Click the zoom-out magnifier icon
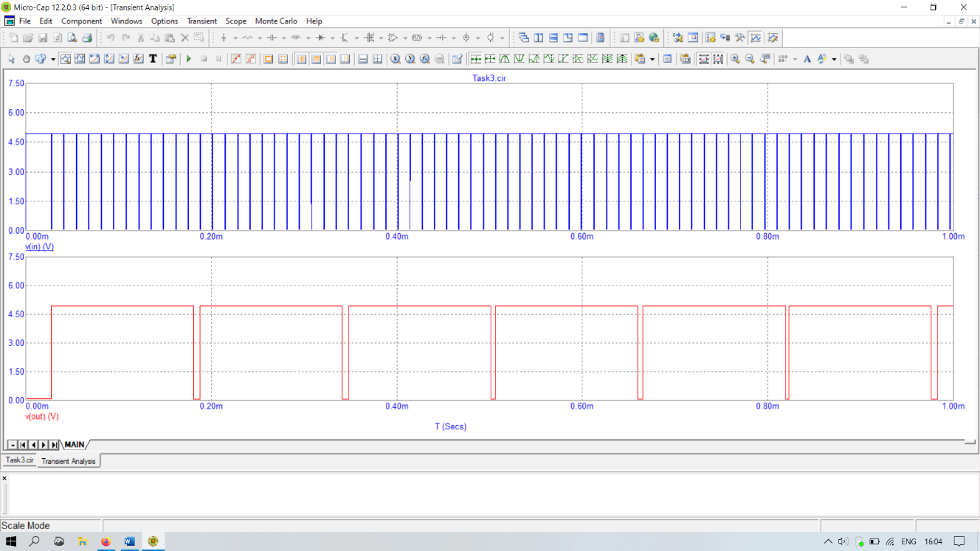The width and height of the screenshot is (980, 551). pyautogui.click(x=750, y=59)
